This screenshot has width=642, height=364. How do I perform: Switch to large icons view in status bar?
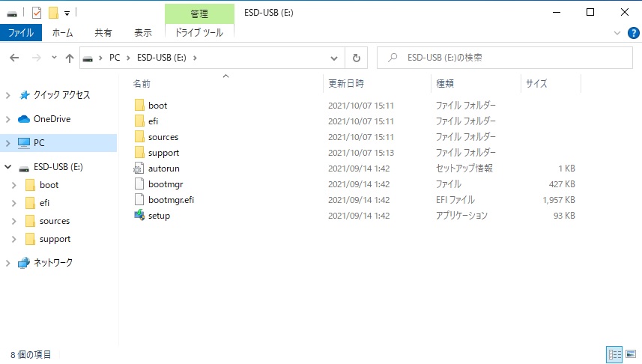click(631, 354)
